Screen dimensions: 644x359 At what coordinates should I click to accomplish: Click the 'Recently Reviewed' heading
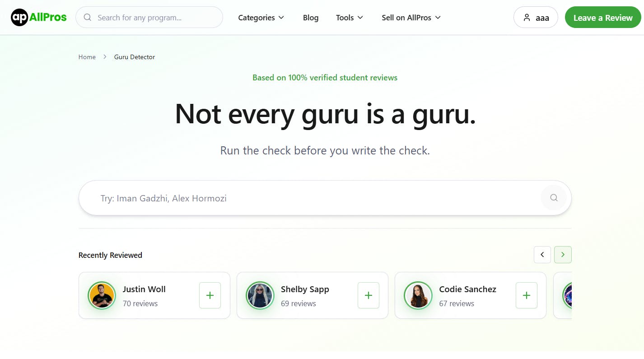[110, 255]
